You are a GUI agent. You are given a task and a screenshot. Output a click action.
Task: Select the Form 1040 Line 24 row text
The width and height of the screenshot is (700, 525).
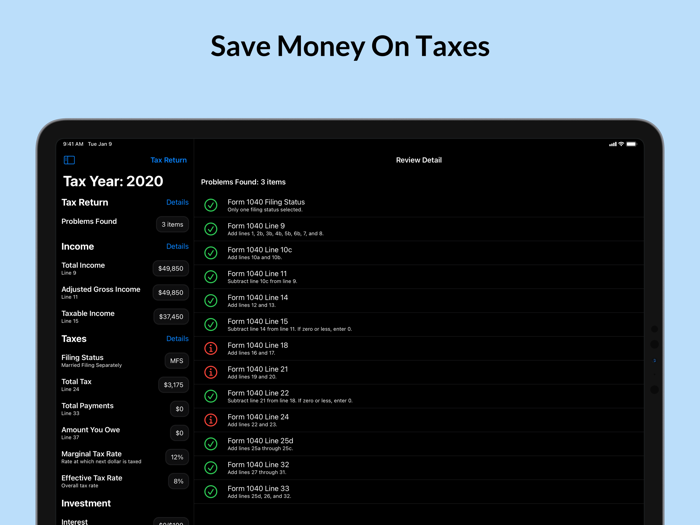[258, 420]
